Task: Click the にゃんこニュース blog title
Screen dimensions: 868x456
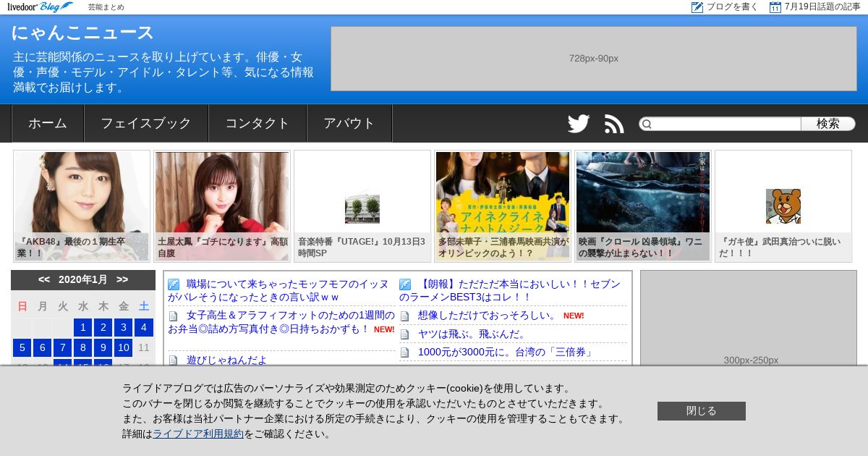Action: tap(83, 33)
